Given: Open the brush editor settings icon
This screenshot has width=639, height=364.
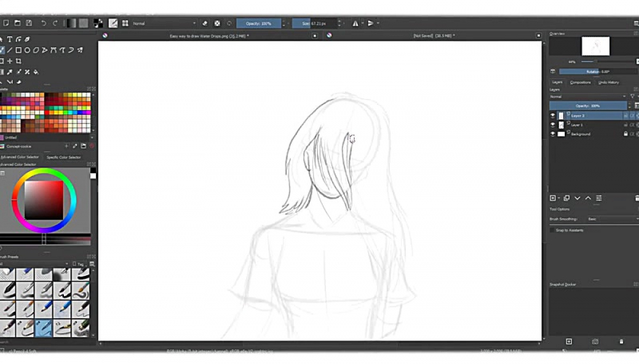Looking at the screenshot, I should tap(113, 24).
